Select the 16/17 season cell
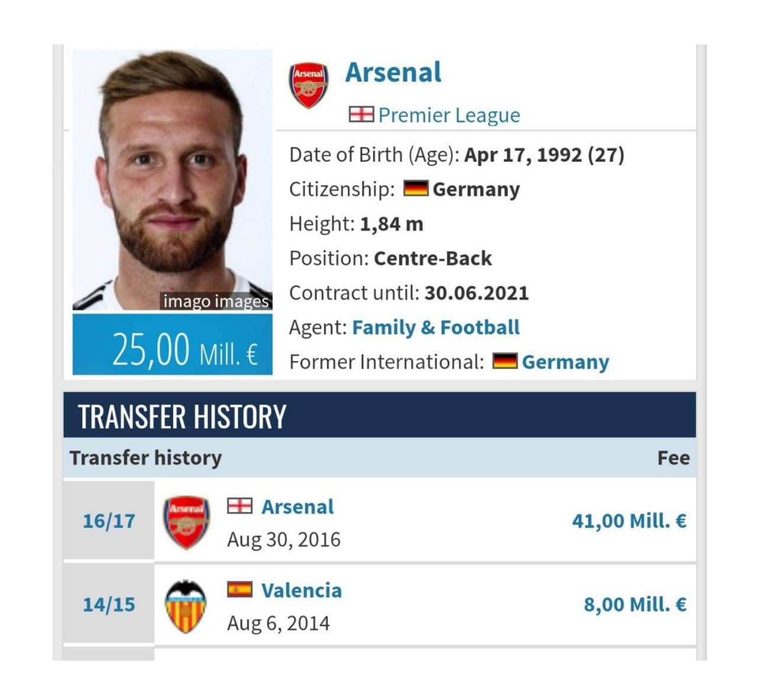Image resolution: width=757 pixels, height=700 pixels. click(x=109, y=521)
